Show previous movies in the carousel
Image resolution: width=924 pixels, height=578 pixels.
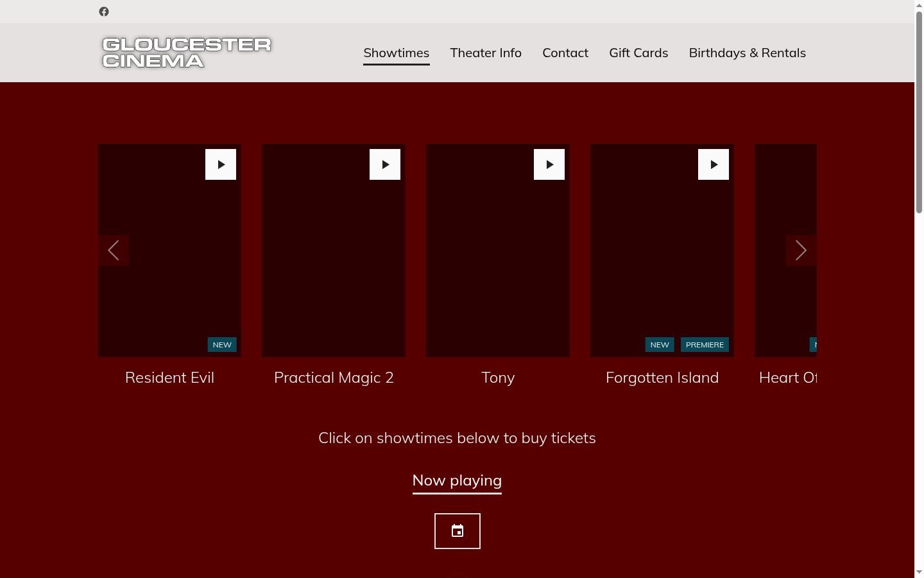(114, 250)
